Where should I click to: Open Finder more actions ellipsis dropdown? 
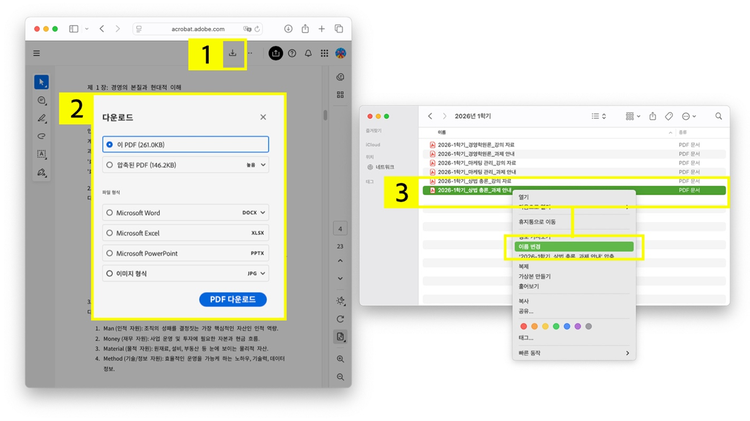point(689,116)
